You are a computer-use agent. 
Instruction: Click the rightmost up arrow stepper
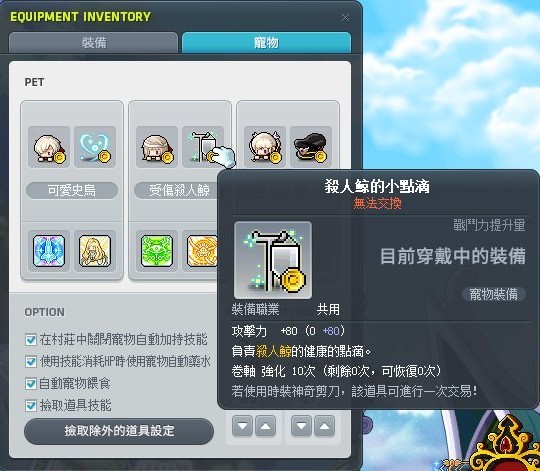click(x=324, y=426)
